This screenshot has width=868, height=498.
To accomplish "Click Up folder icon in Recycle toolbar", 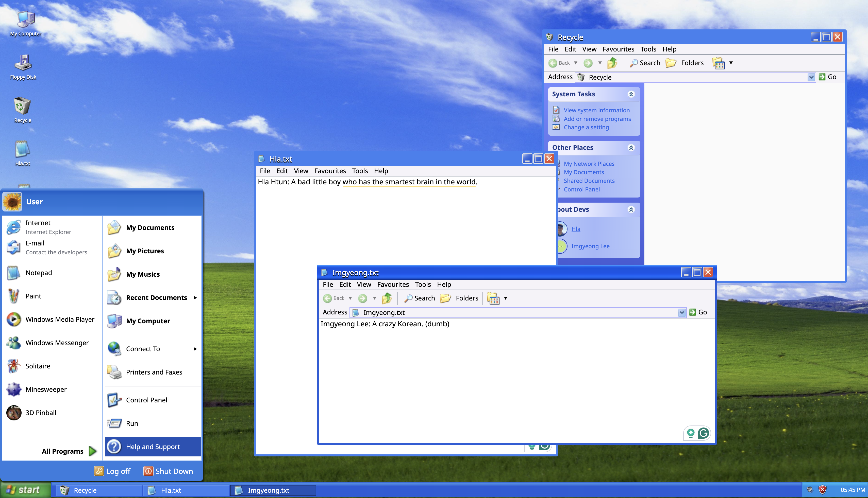I will 612,63.
